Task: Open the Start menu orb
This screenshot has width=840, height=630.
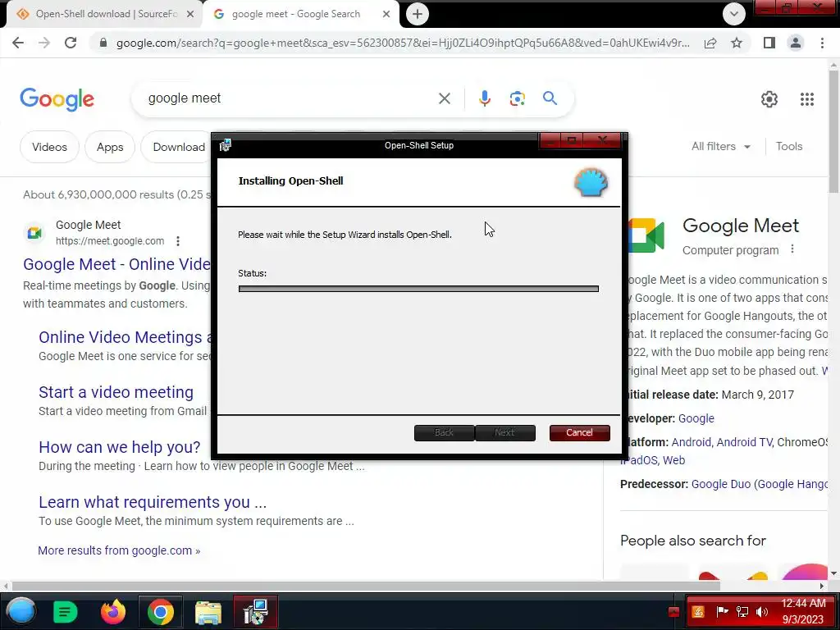Action: point(21,611)
